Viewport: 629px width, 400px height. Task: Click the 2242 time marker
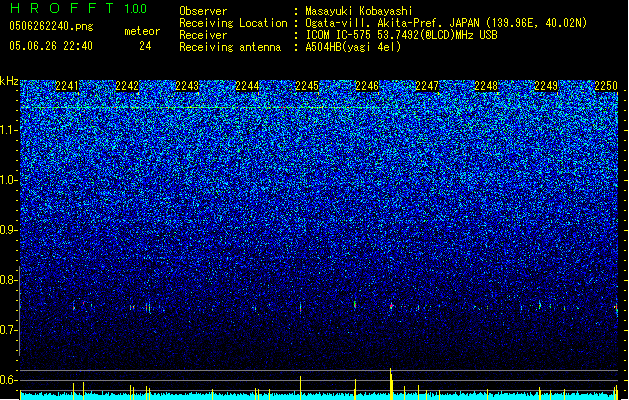click(127, 86)
